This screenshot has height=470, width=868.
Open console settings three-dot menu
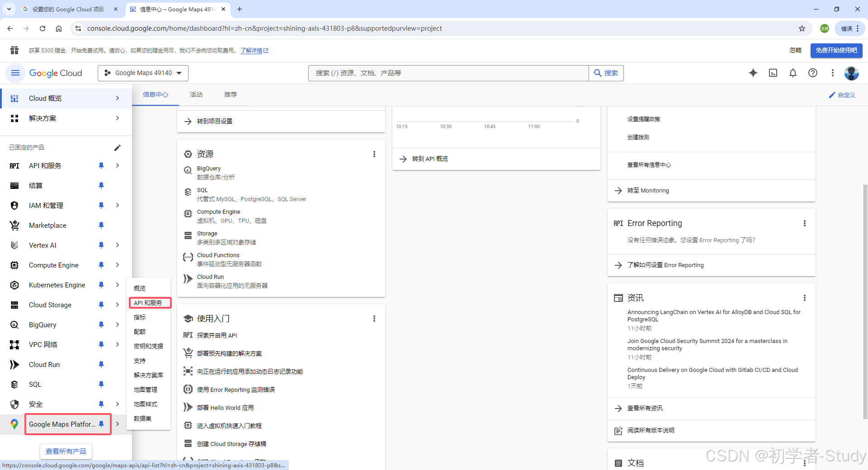point(833,73)
